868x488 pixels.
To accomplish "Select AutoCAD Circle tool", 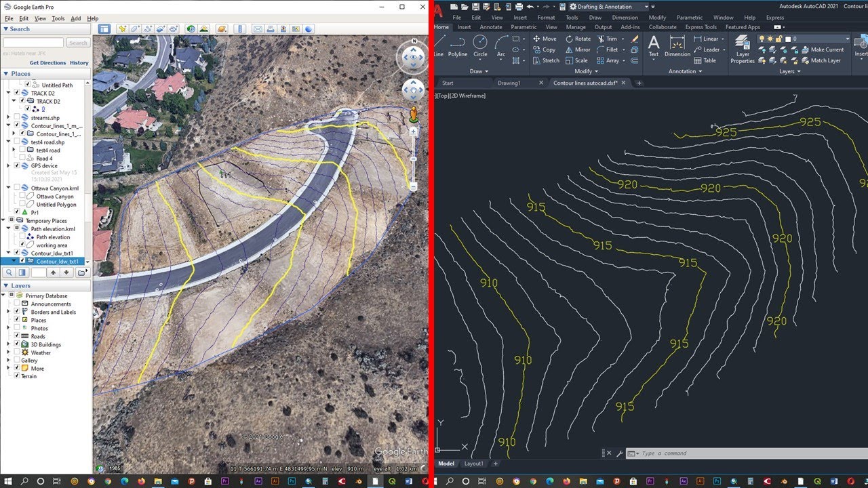I will point(480,46).
